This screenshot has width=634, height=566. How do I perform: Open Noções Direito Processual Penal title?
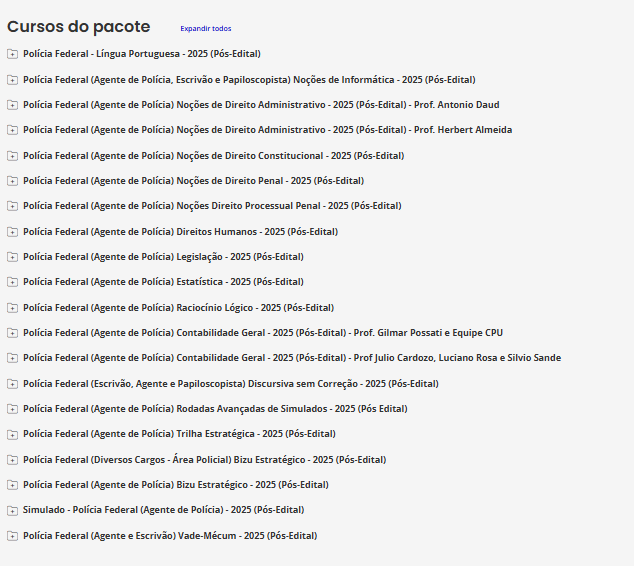pos(212,206)
